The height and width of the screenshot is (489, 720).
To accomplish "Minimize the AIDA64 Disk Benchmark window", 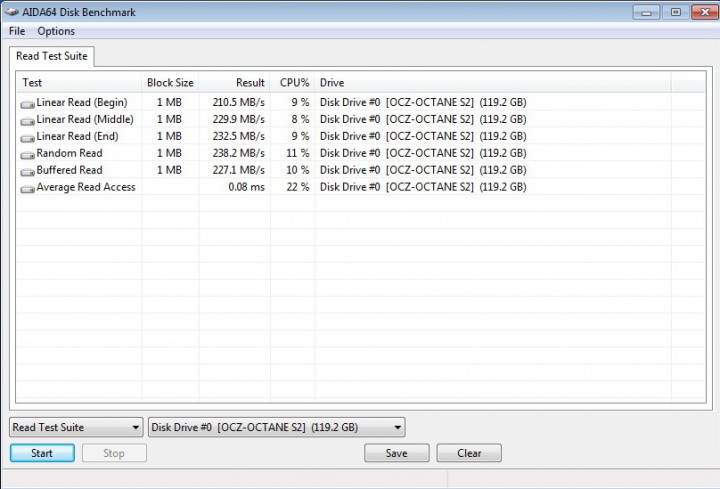I will click(x=647, y=12).
